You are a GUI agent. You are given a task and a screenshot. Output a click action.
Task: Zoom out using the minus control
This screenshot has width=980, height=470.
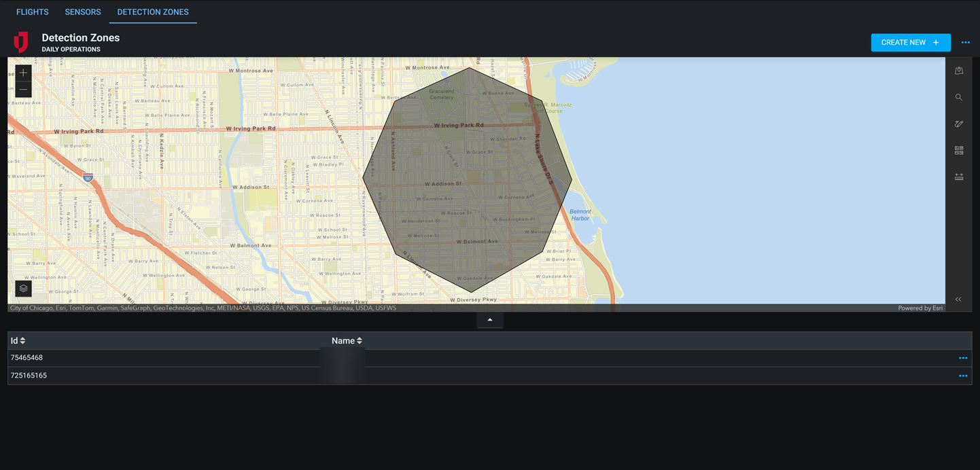click(22, 88)
